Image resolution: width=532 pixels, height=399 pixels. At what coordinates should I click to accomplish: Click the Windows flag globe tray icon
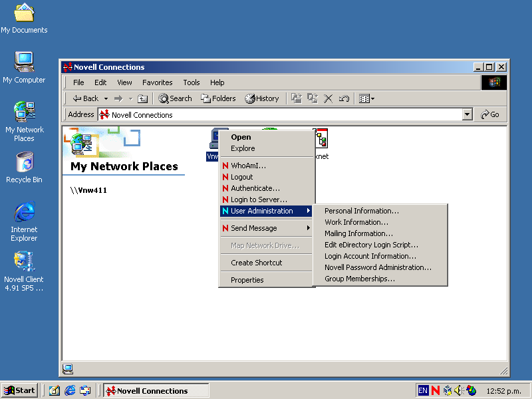[x=471, y=391]
